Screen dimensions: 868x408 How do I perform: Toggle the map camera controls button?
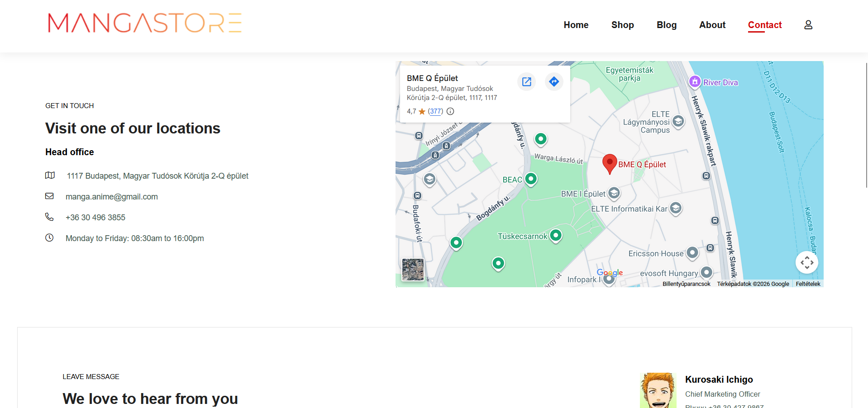(806, 262)
